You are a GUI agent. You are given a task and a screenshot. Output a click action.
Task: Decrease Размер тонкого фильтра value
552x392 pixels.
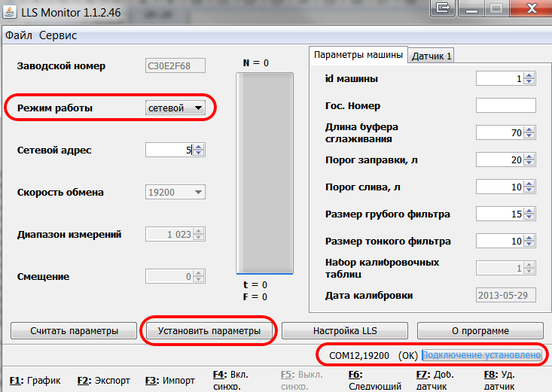(x=529, y=245)
